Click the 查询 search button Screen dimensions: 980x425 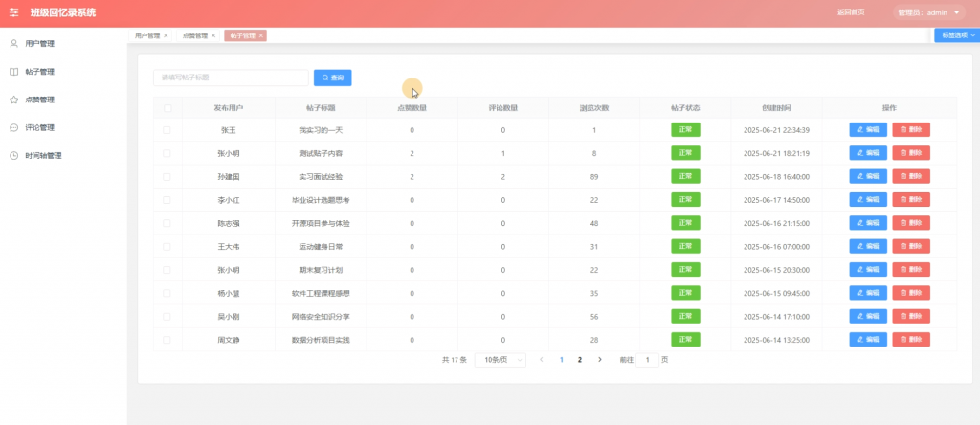tap(332, 78)
